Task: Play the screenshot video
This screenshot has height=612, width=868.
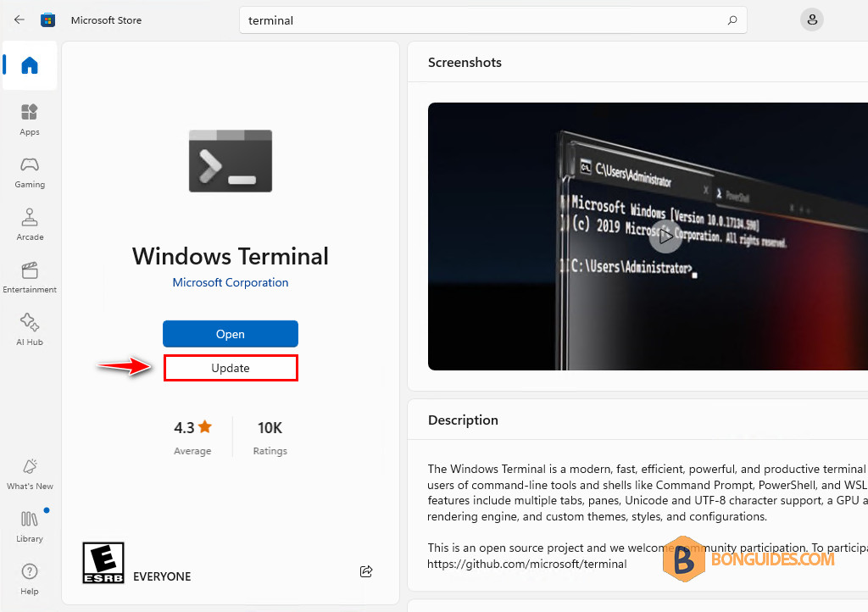Action: point(665,236)
